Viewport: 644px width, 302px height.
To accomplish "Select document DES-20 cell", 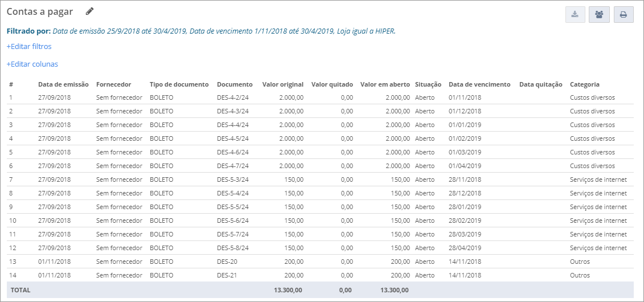I will [x=227, y=262].
